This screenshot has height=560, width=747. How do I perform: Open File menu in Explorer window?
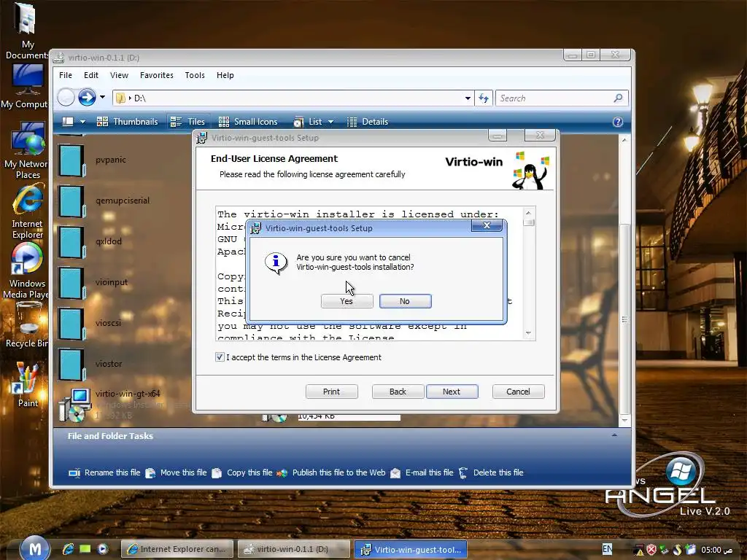pyautogui.click(x=66, y=75)
